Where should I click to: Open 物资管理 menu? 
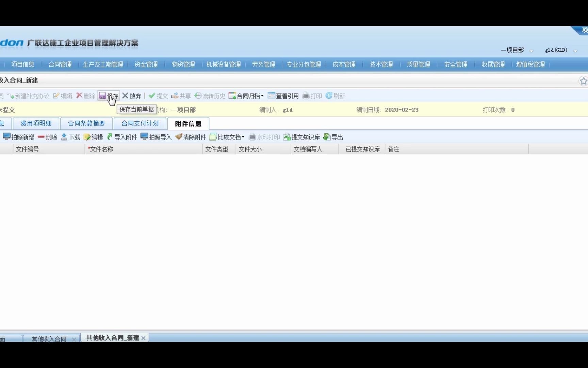tap(183, 64)
